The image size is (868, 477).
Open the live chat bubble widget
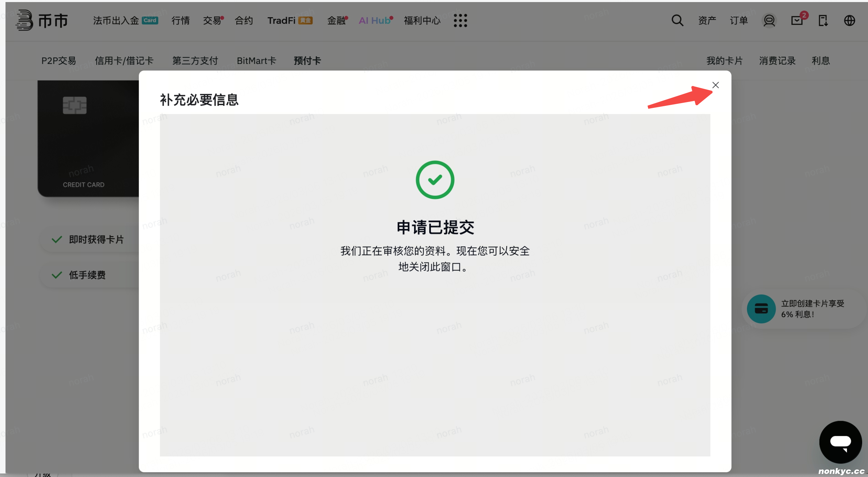pyautogui.click(x=840, y=442)
